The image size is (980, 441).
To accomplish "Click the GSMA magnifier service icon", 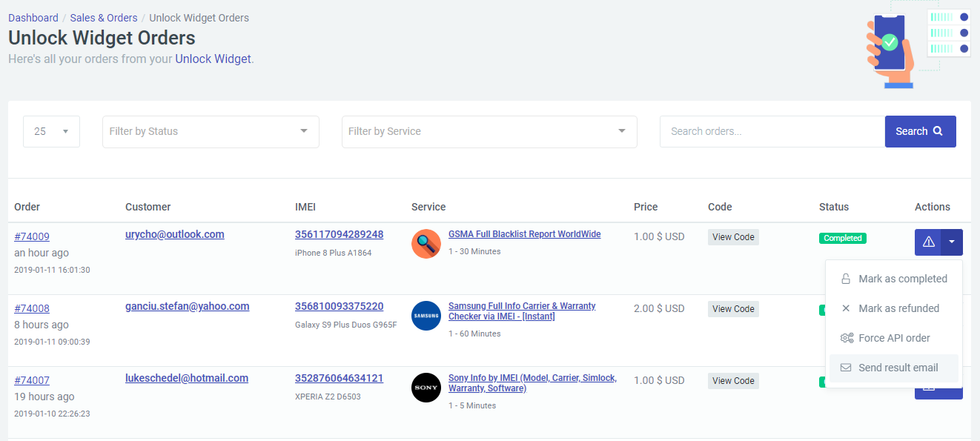I will 426,244.
